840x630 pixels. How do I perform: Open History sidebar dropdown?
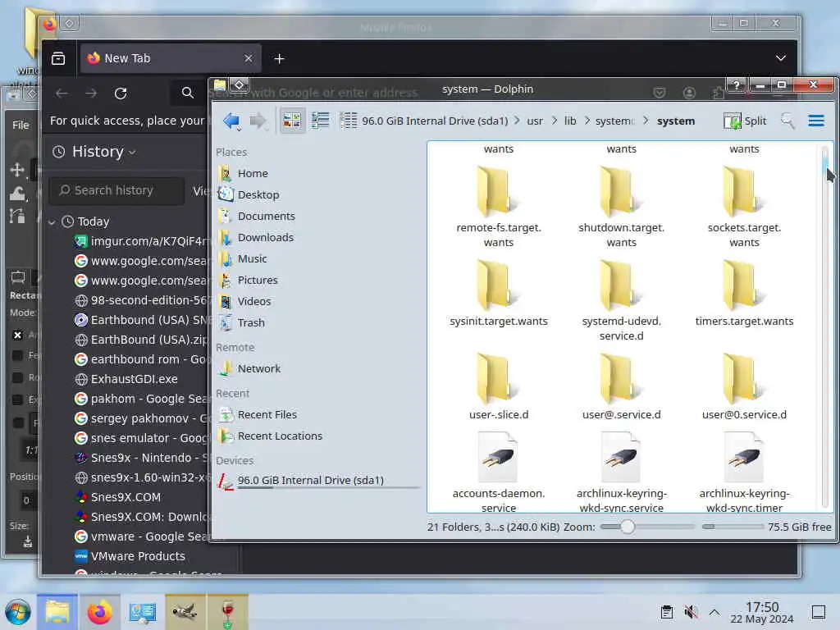point(94,152)
